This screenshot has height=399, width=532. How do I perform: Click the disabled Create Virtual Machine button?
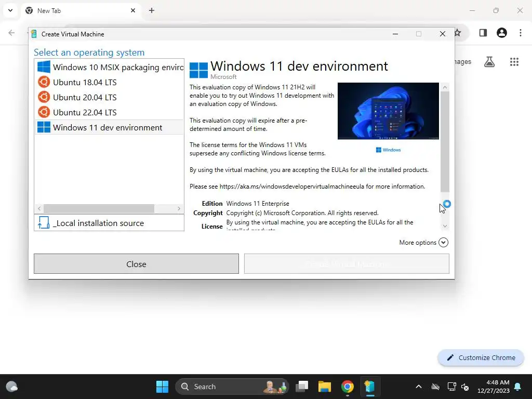347,263
